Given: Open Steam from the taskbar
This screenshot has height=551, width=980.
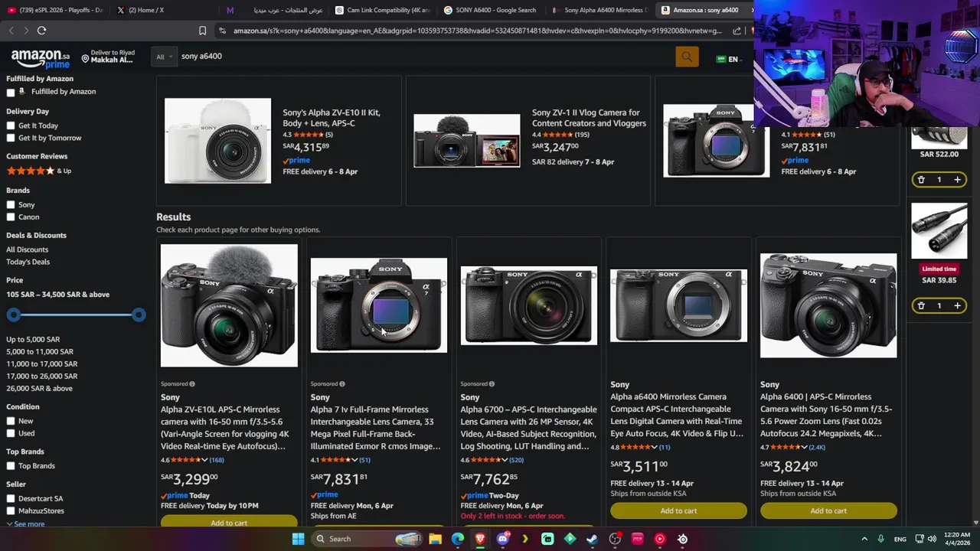Looking at the screenshot, I should click(592, 539).
